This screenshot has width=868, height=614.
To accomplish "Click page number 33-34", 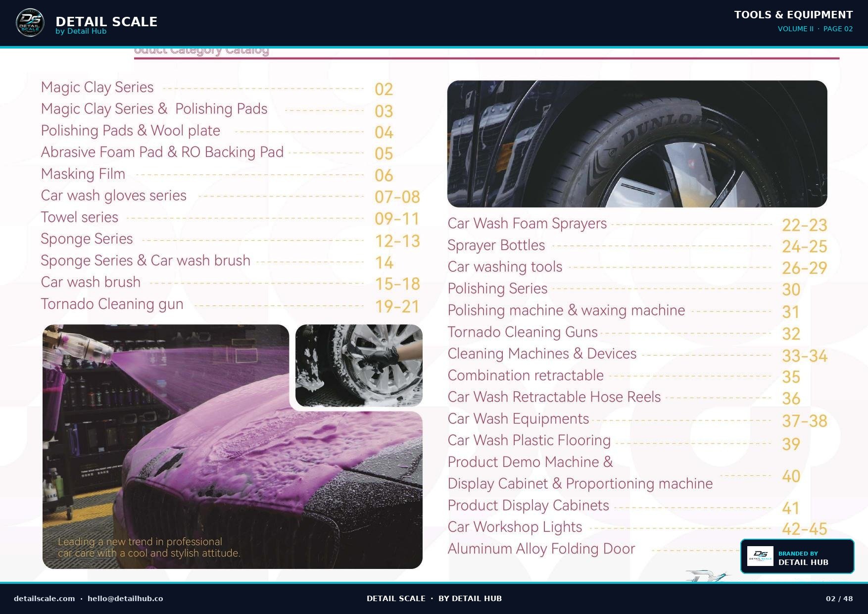I will (x=805, y=356).
